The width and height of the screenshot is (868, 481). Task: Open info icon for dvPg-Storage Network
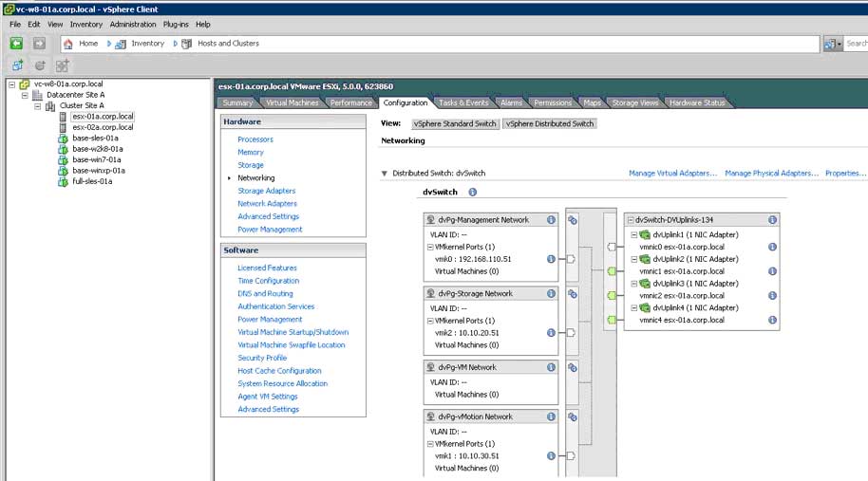pyautogui.click(x=551, y=293)
